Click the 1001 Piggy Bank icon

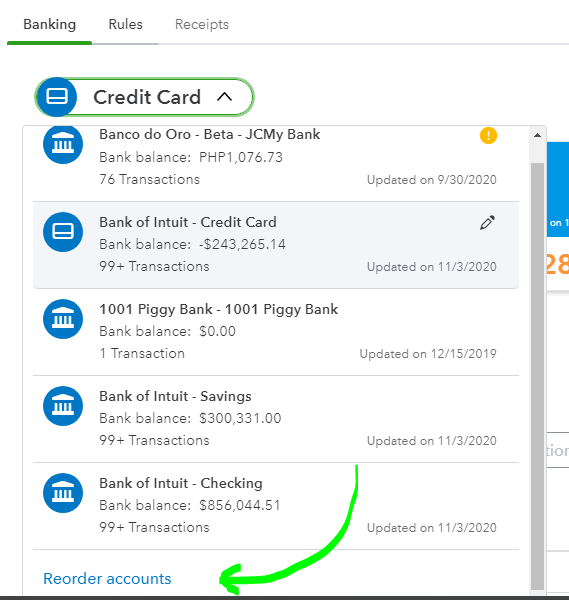63,319
